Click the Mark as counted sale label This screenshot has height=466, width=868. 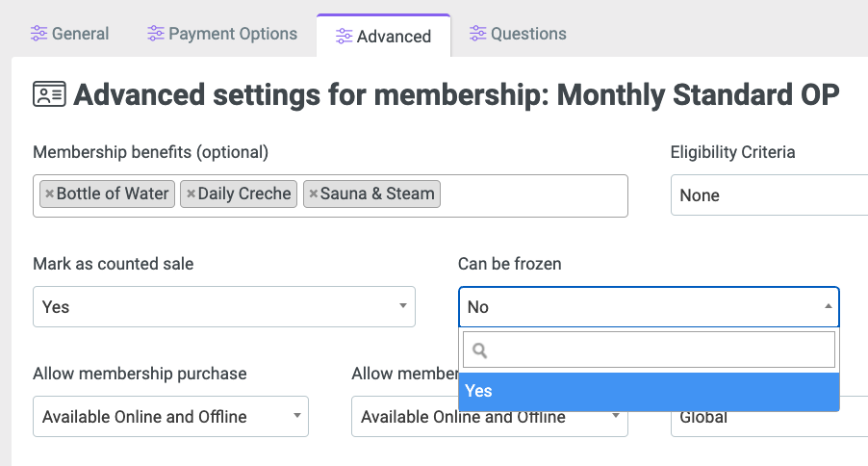[113, 264]
